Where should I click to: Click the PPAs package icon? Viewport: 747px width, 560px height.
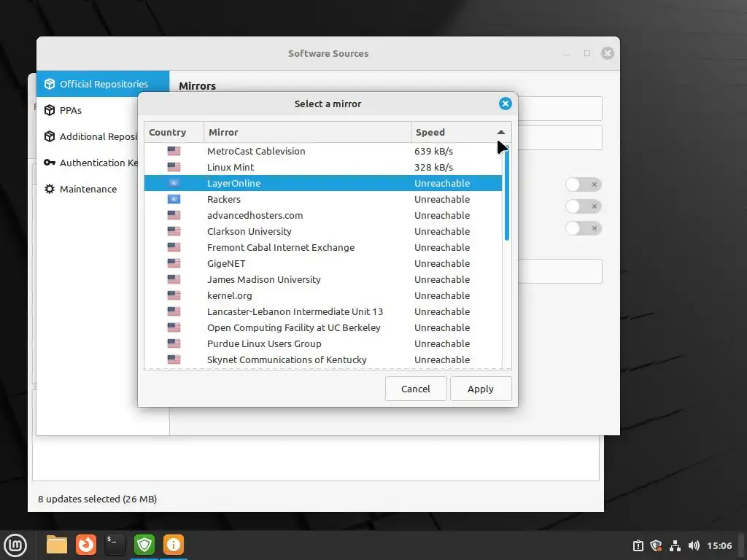tap(50, 110)
